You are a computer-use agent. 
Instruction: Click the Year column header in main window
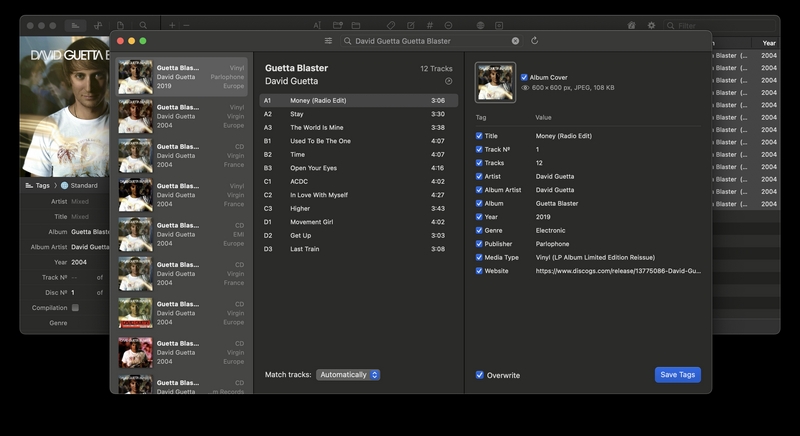[769, 43]
